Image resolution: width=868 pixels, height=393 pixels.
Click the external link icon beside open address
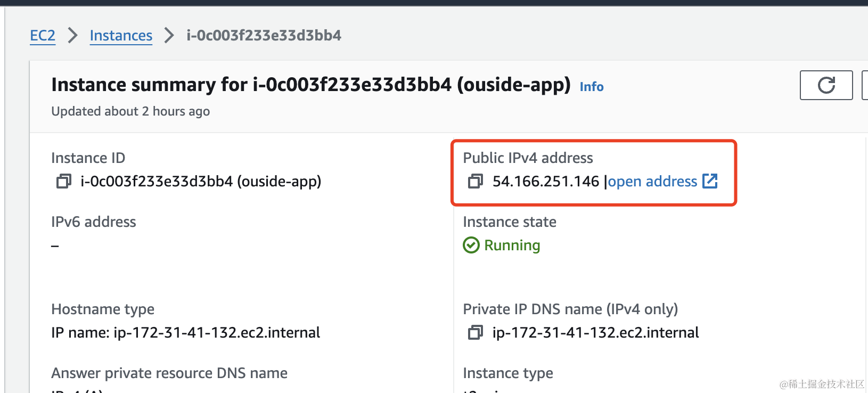[x=710, y=181]
